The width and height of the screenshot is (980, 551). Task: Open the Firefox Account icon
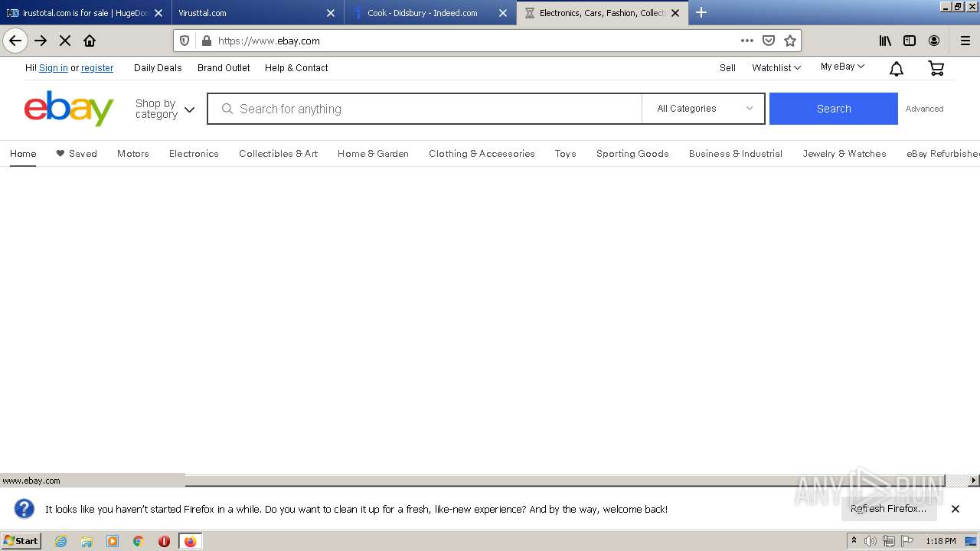[934, 41]
